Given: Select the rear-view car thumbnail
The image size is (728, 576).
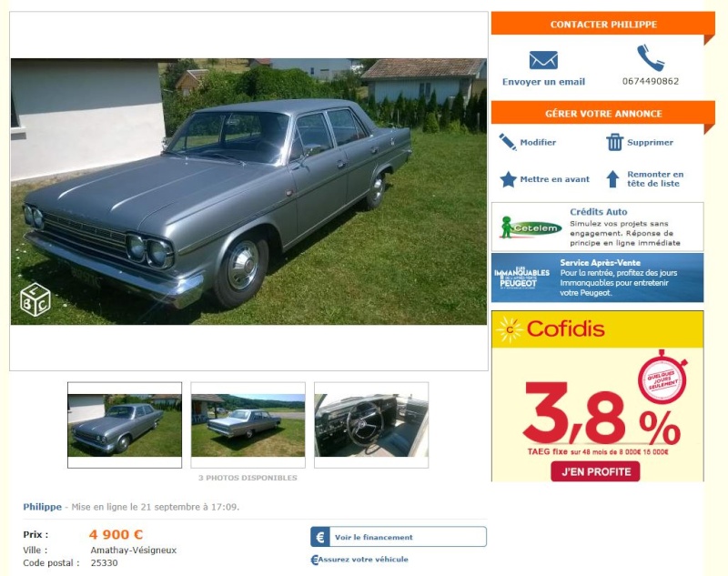Looking at the screenshot, I should (248, 425).
